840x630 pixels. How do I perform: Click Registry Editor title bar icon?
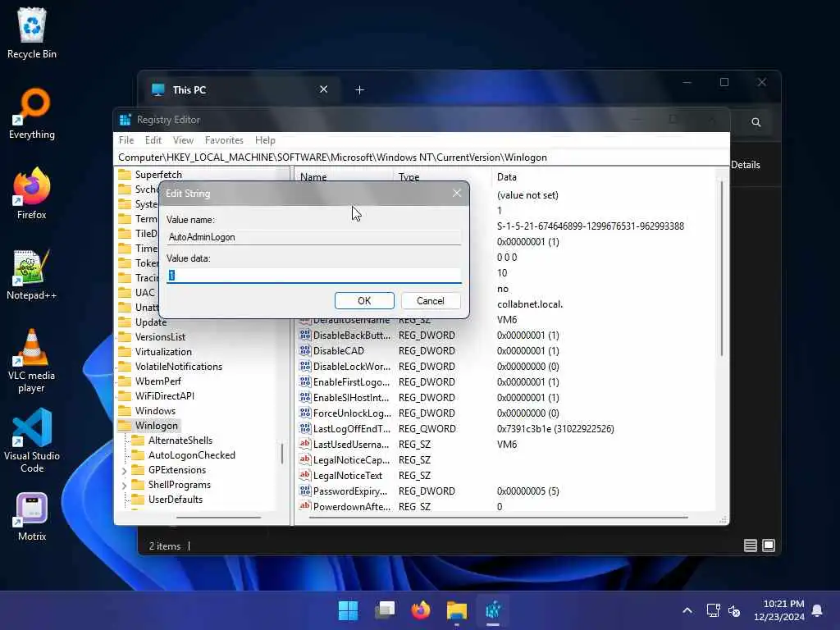point(126,120)
